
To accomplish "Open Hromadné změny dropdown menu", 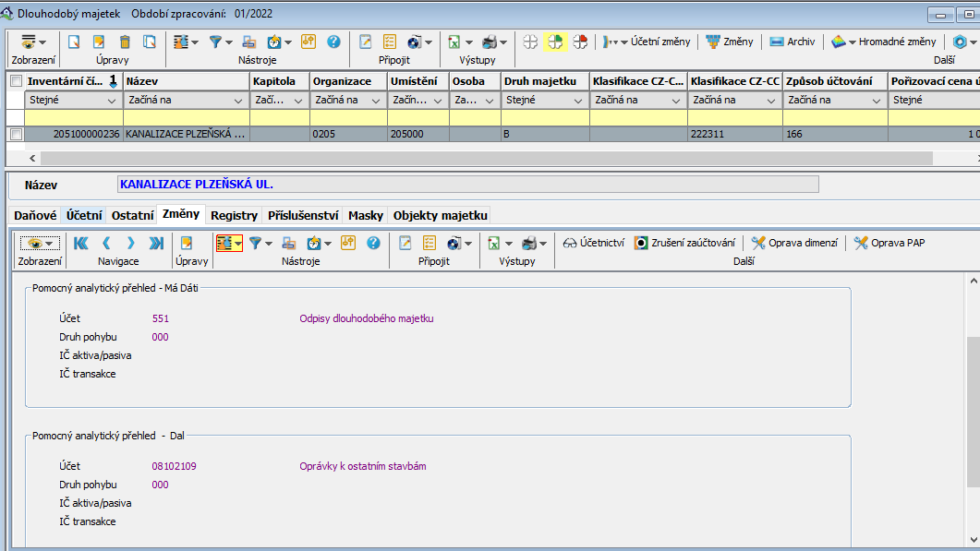I will point(883,42).
